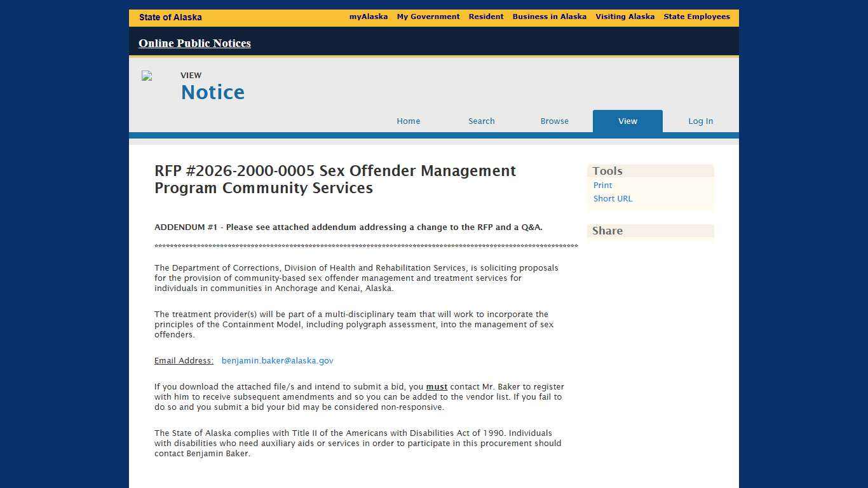Image resolution: width=868 pixels, height=488 pixels.
Task: Switch to the Browse tab
Action: coord(554,121)
